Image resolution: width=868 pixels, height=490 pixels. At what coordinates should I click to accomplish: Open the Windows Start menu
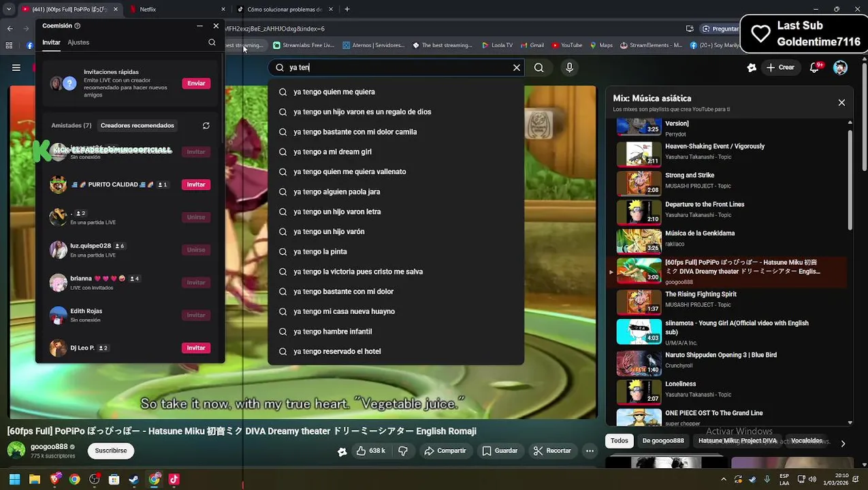pyautogui.click(x=14, y=479)
